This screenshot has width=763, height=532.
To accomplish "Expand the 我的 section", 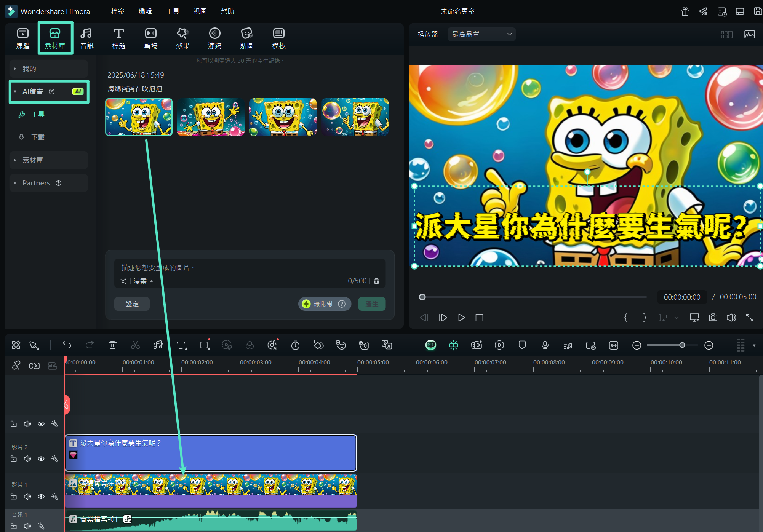I will tap(49, 69).
